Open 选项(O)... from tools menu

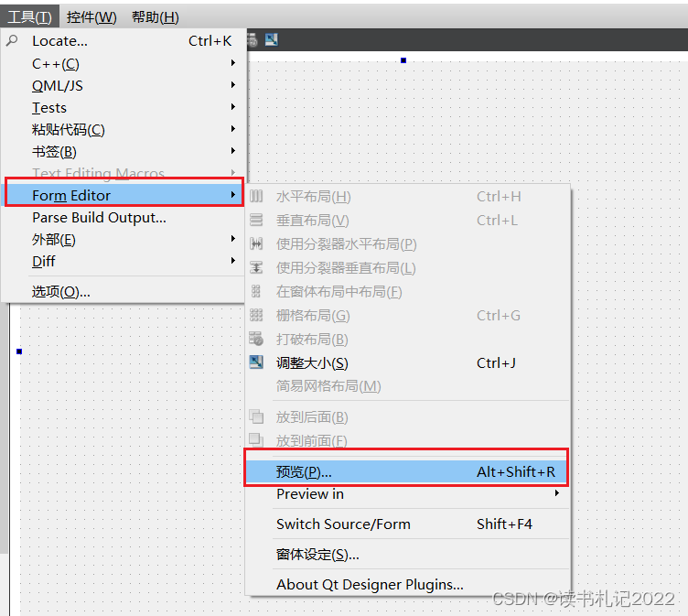(x=123, y=292)
